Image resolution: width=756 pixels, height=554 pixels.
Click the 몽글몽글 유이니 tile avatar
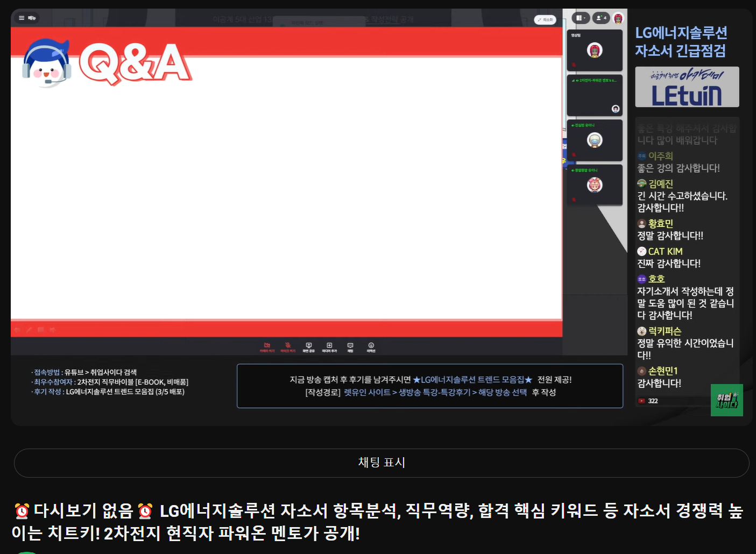coord(595,185)
